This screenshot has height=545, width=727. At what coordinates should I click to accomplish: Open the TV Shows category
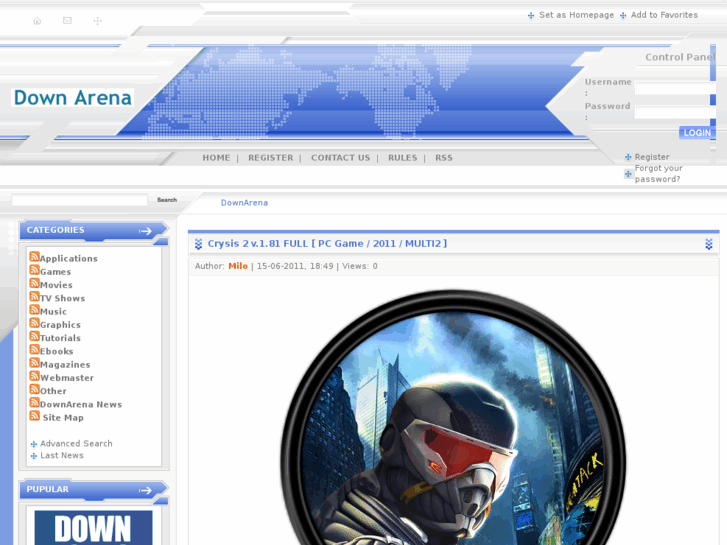63,298
